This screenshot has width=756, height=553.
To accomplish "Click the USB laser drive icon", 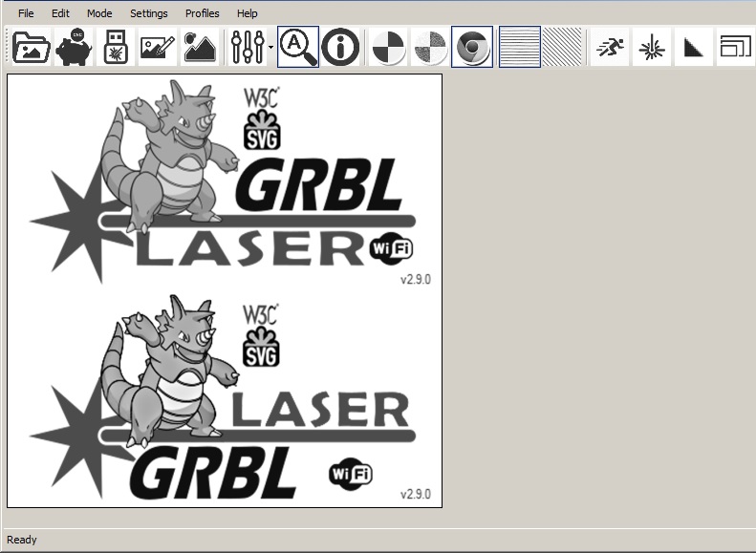I will 116,47.
